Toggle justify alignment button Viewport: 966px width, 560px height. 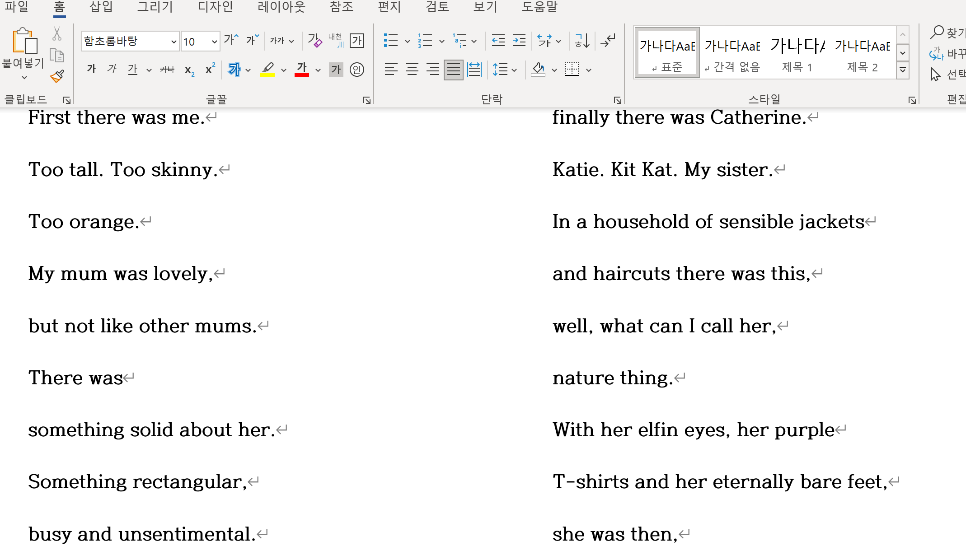[453, 70]
